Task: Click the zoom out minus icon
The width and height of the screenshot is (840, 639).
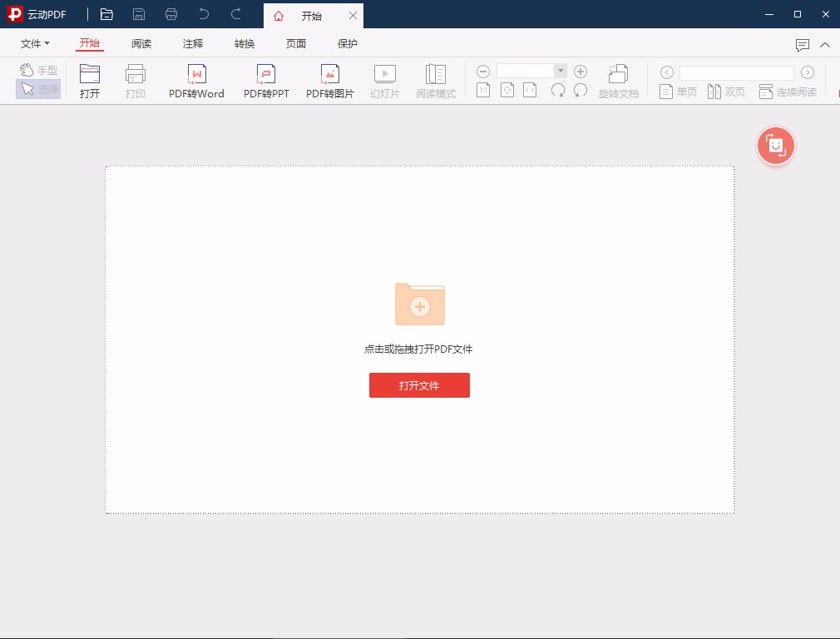Action: 483,72
